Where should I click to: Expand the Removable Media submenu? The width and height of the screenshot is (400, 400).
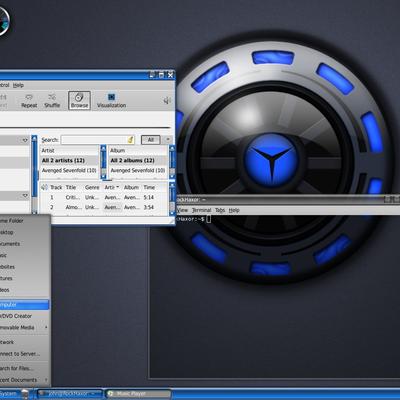click(x=25, y=327)
